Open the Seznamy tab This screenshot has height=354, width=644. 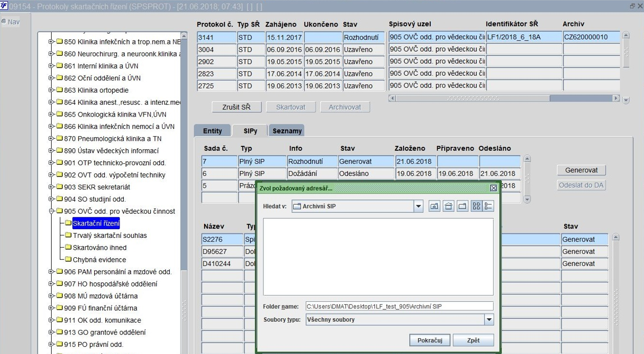(x=287, y=131)
